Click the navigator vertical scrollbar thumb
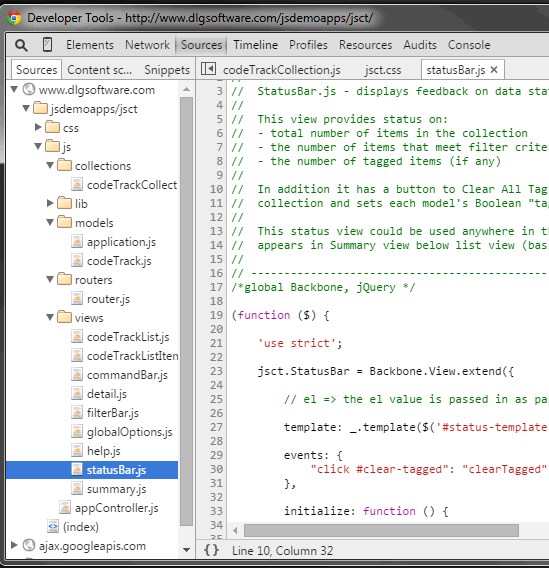This screenshot has width=549, height=568. (187, 312)
